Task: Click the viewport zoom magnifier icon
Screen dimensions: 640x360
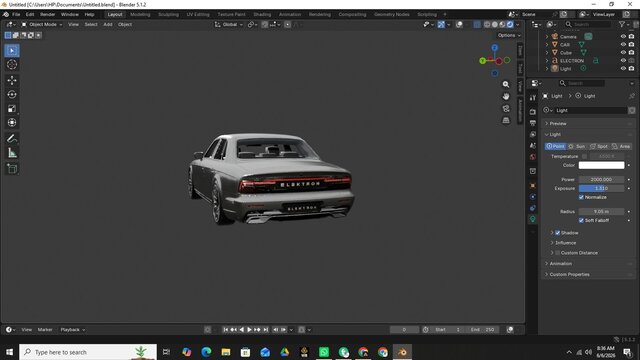Action: (506, 84)
